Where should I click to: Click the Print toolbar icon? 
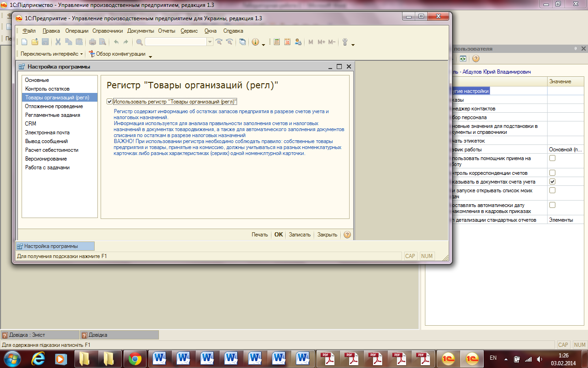pyautogui.click(x=92, y=42)
